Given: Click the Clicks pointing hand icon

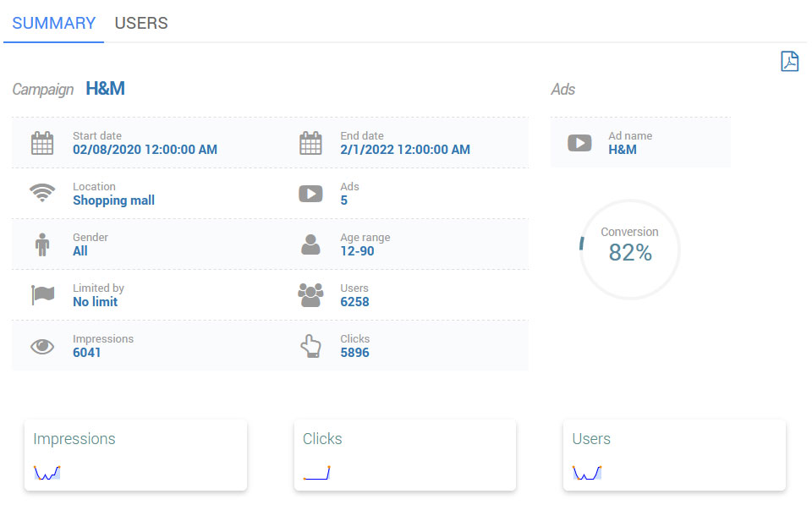Looking at the screenshot, I should pyautogui.click(x=310, y=346).
